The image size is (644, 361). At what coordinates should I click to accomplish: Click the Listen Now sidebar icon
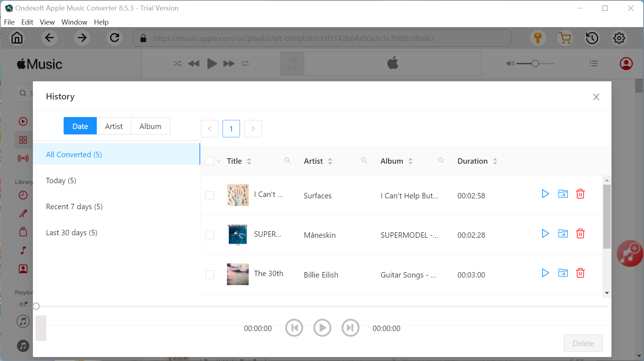[23, 121]
